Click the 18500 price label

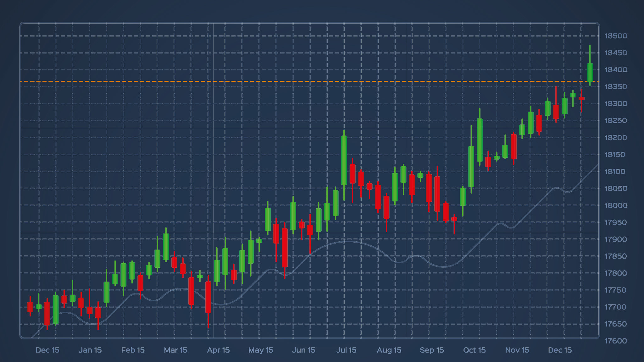point(617,36)
